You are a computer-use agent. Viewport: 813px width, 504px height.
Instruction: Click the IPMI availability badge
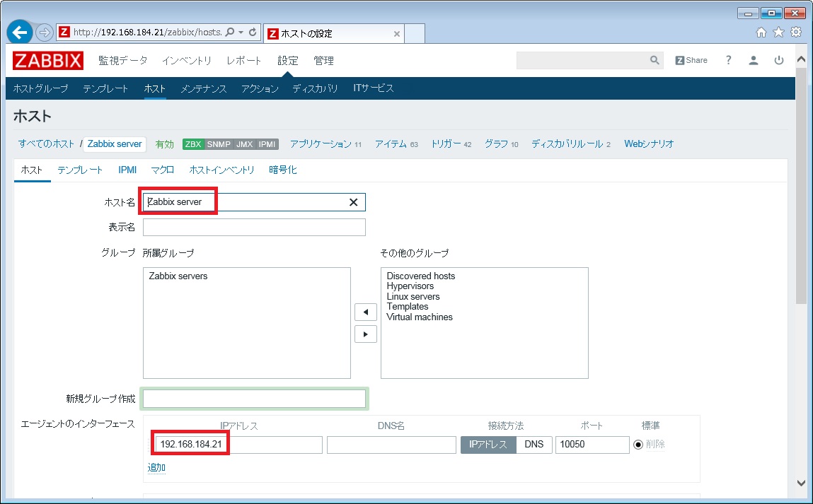[267, 144]
